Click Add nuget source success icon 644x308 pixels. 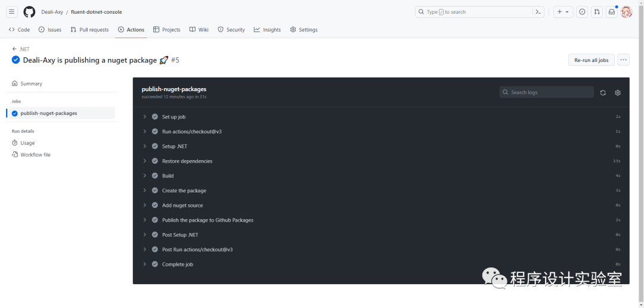155,205
